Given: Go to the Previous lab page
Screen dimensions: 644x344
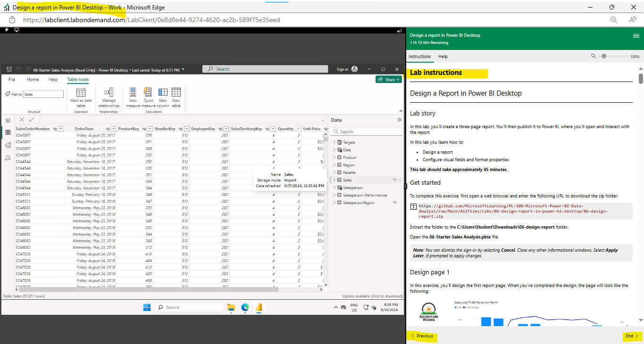Looking at the screenshot, I should (x=422, y=336).
